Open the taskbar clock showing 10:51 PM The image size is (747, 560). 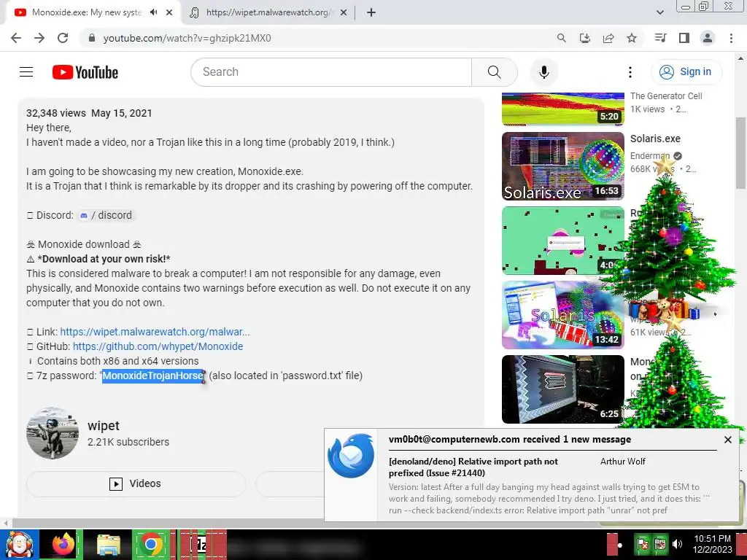tap(712, 544)
